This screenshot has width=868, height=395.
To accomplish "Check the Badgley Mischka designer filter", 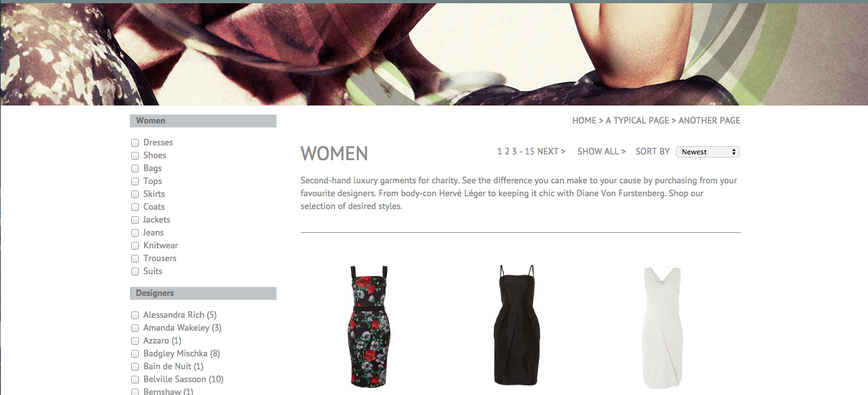I will (x=135, y=354).
